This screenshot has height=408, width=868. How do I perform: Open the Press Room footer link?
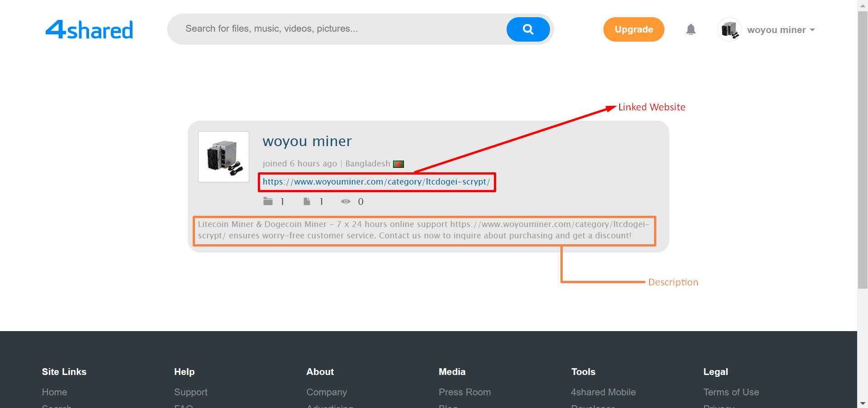click(x=464, y=392)
